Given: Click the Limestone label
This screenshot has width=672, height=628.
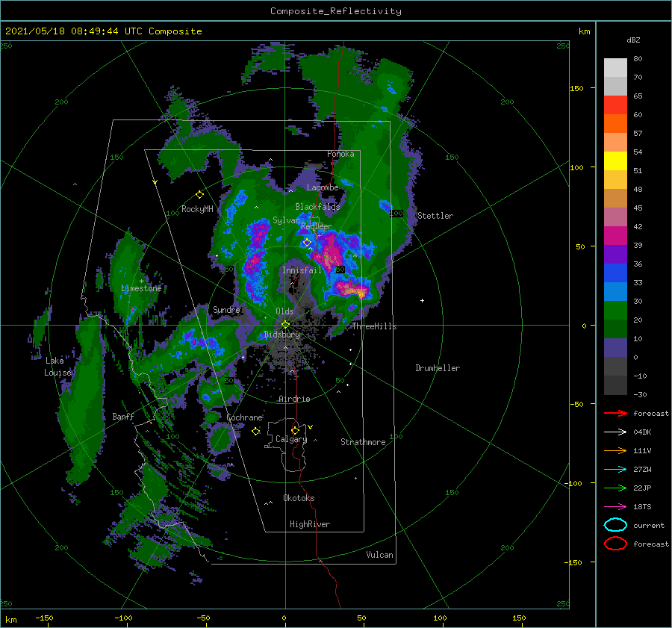Looking at the screenshot, I should (x=141, y=288).
